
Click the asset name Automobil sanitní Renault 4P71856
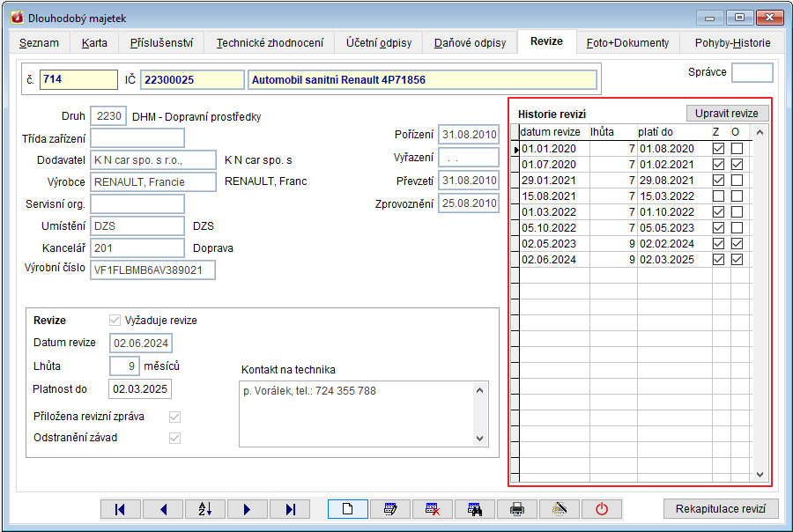pyautogui.click(x=422, y=79)
